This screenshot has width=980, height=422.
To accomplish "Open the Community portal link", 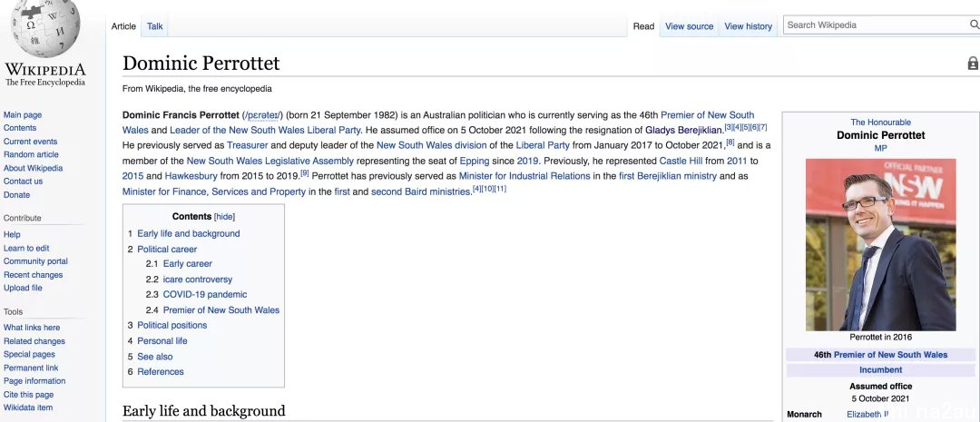I will click(x=35, y=261).
